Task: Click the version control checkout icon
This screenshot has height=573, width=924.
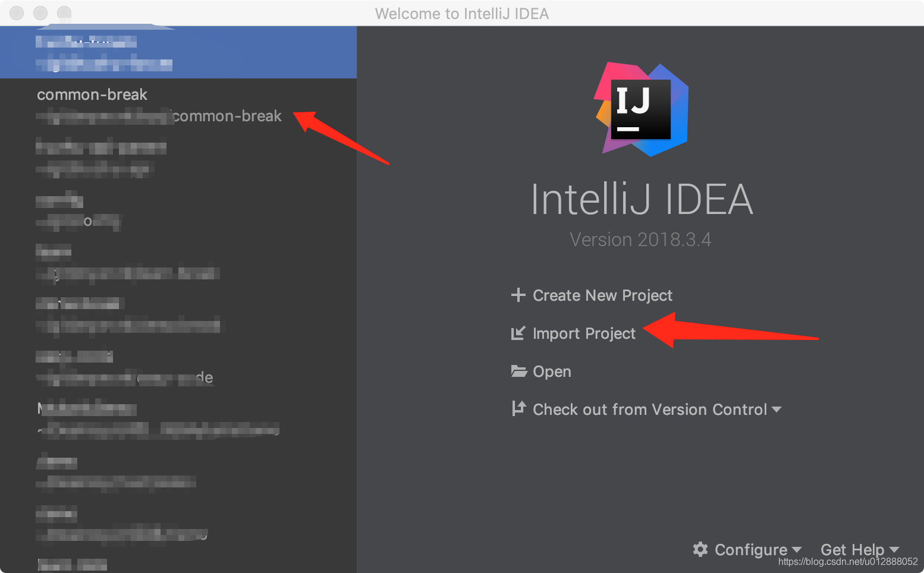Action: 518,408
